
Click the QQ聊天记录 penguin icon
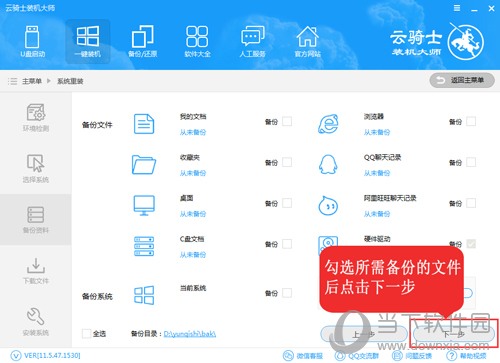coord(328,164)
